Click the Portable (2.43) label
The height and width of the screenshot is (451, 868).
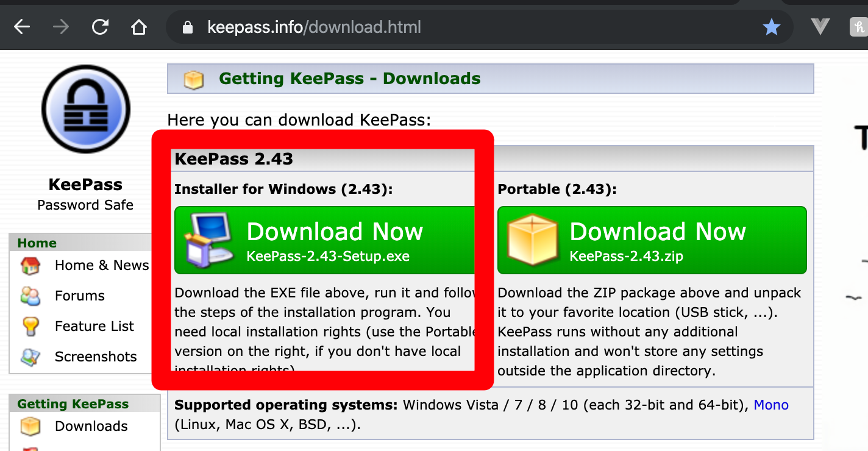557,190
